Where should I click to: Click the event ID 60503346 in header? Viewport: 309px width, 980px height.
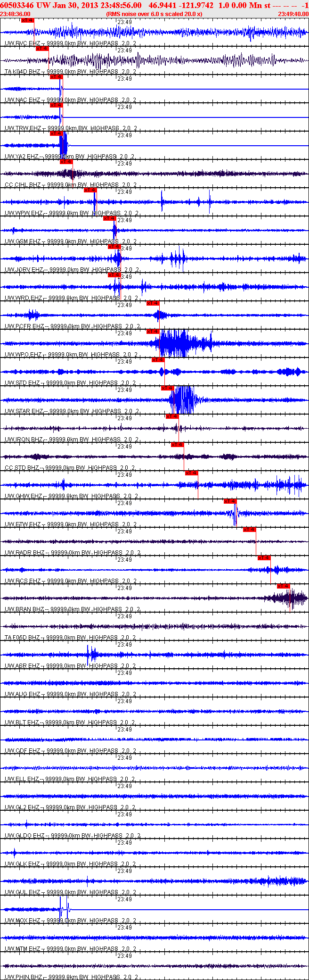(x=16, y=5)
